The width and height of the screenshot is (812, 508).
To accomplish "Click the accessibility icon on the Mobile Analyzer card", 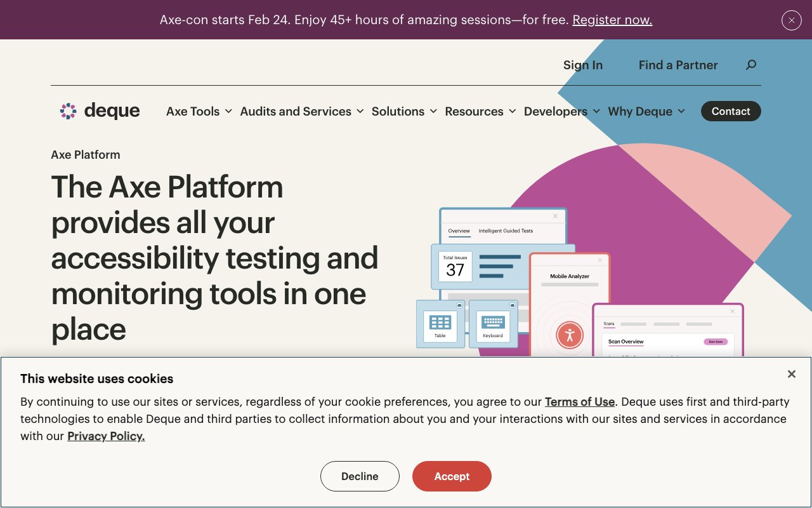I will click(570, 336).
